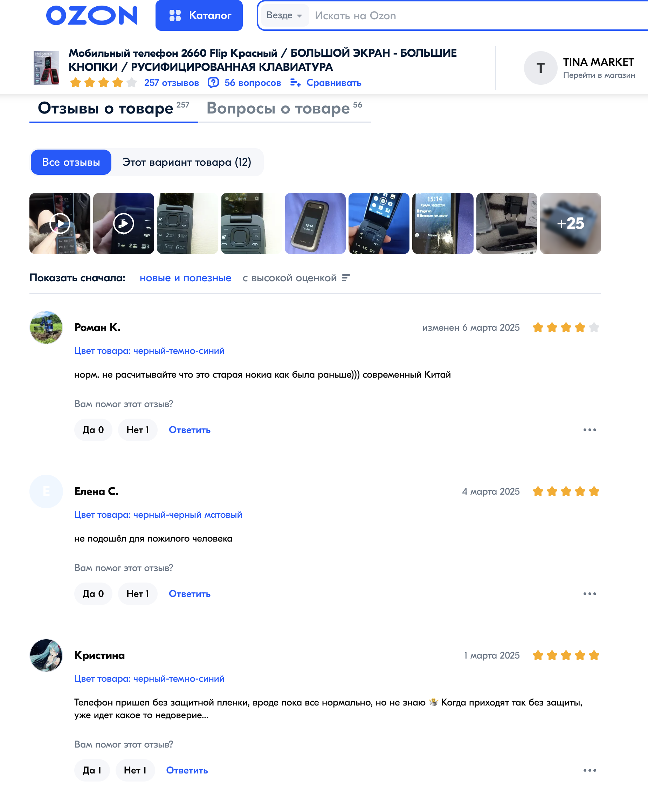Sort by новые и полезные
648x812 pixels.
click(x=185, y=278)
